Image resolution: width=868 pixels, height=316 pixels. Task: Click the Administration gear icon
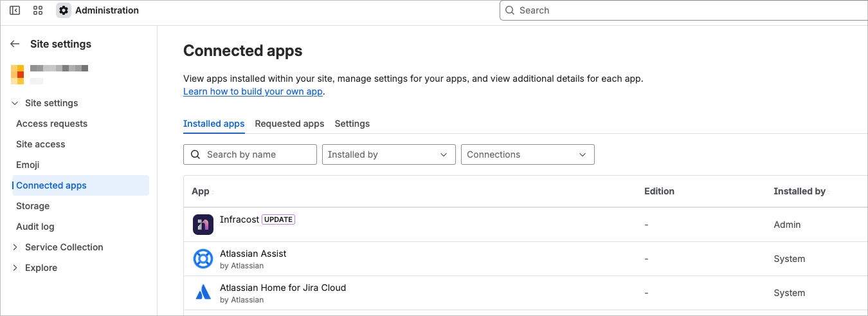tap(64, 10)
